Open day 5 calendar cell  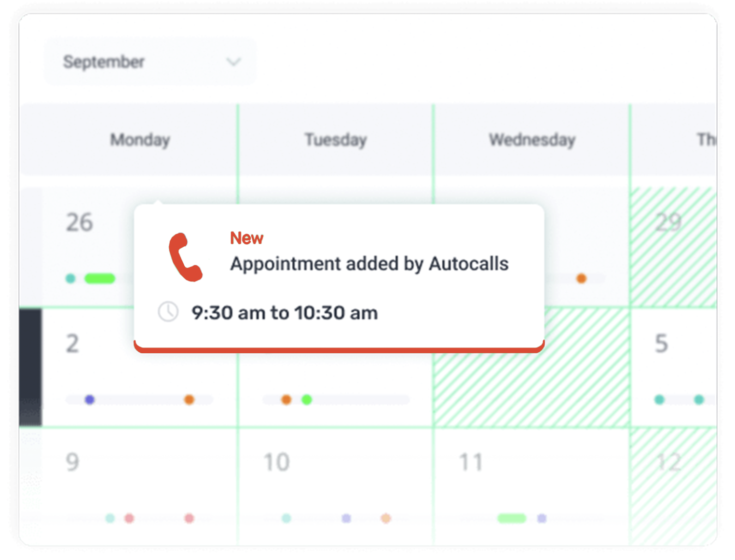[673, 367]
